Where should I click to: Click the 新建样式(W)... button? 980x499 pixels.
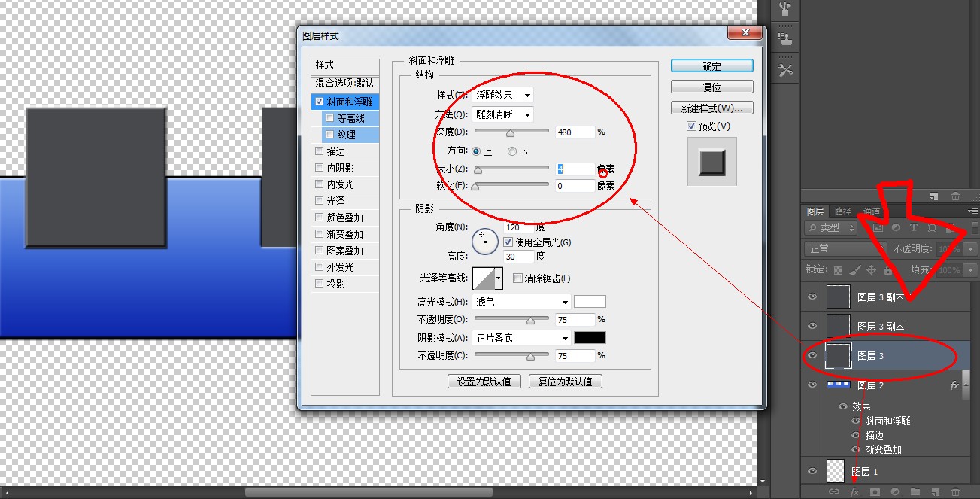tap(712, 108)
